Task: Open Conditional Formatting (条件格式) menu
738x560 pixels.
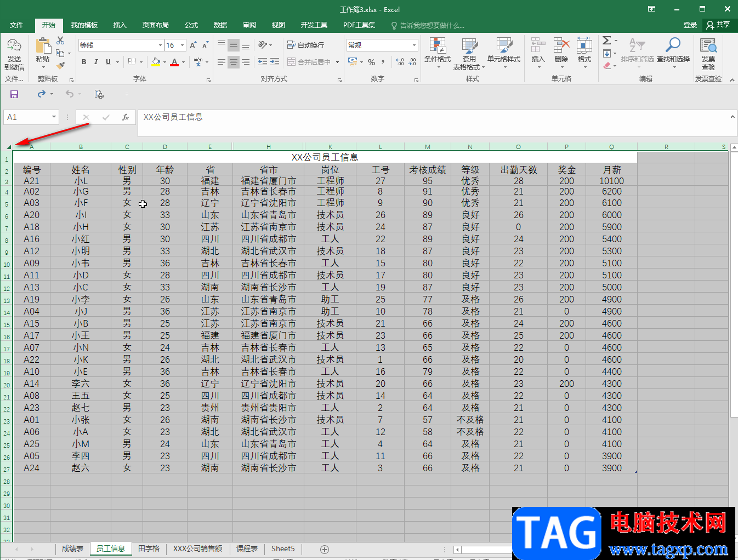Action: (438, 54)
